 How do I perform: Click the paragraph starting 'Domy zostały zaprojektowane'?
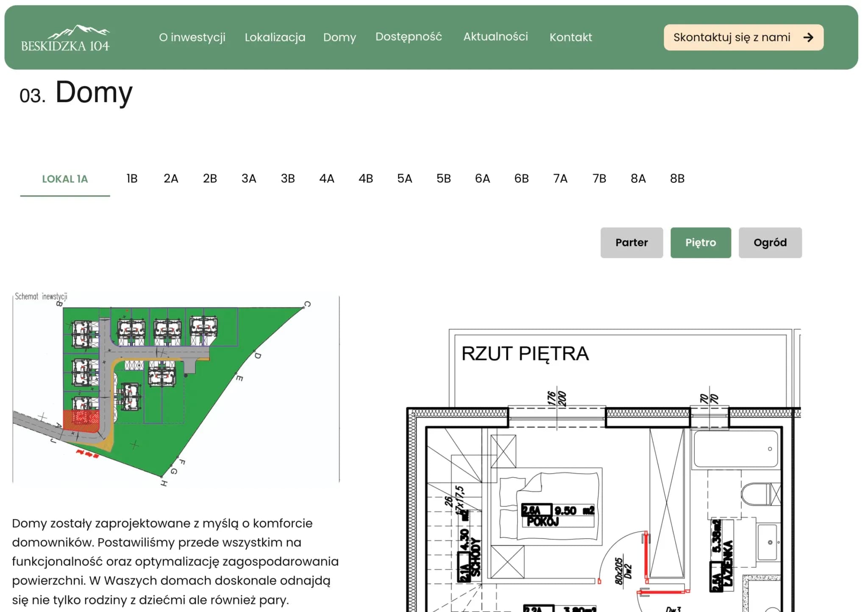pos(175,562)
